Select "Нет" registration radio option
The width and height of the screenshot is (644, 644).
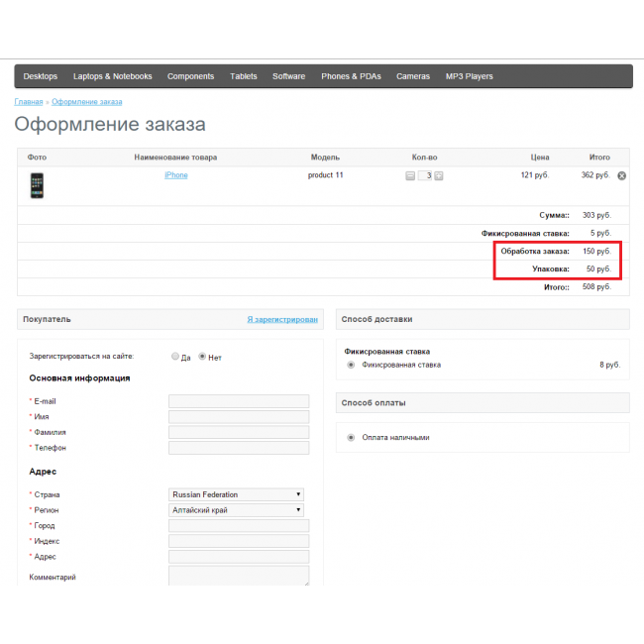click(x=203, y=357)
